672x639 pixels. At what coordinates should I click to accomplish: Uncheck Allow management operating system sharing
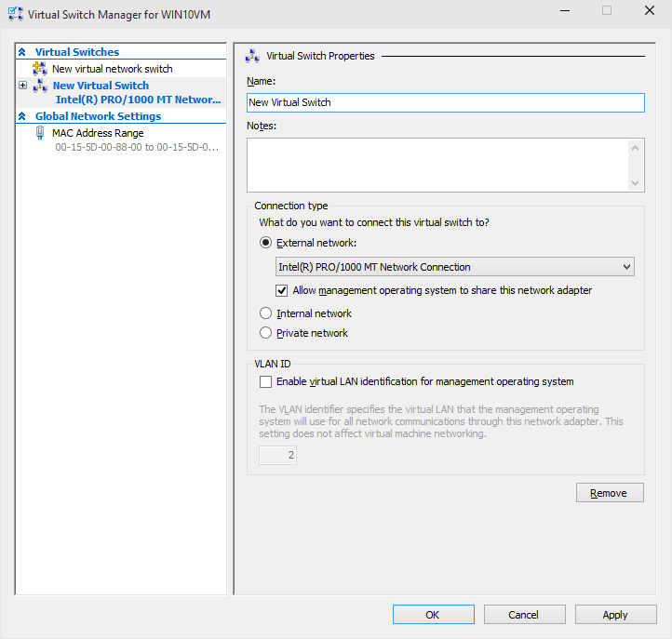coord(282,290)
